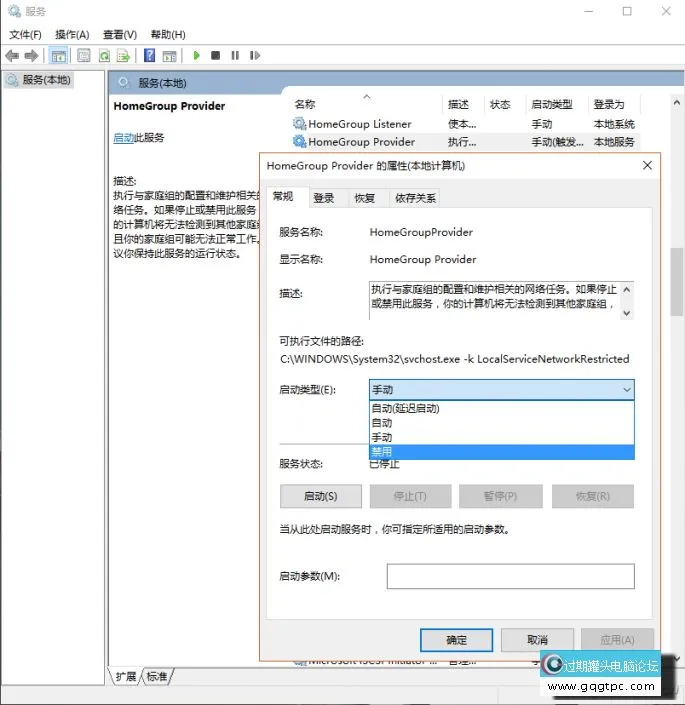Choose 自动(延迟启动) from the startup type list

(502, 408)
